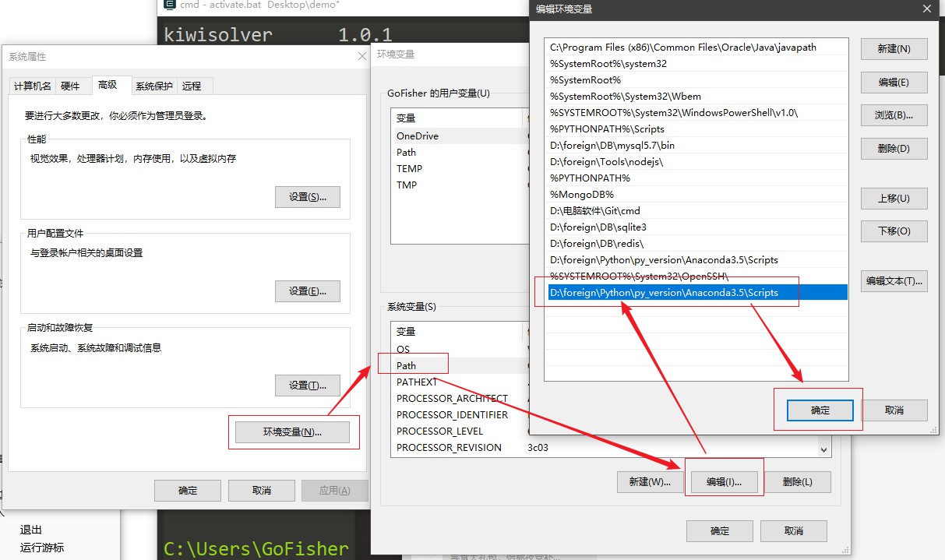Screen dimensions: 945x560
Task: Select the %MongoDB% path entry
Action: (582, 194)
